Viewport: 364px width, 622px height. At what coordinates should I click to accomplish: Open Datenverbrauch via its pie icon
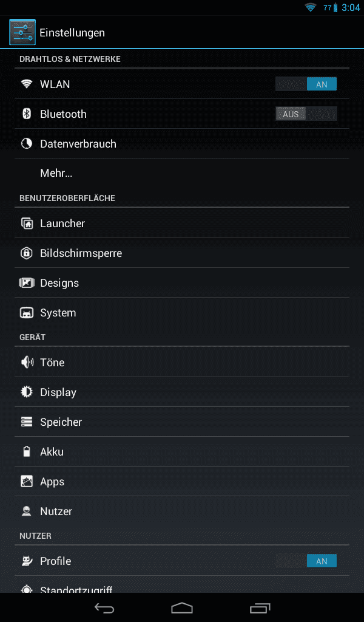pos(27,143)
